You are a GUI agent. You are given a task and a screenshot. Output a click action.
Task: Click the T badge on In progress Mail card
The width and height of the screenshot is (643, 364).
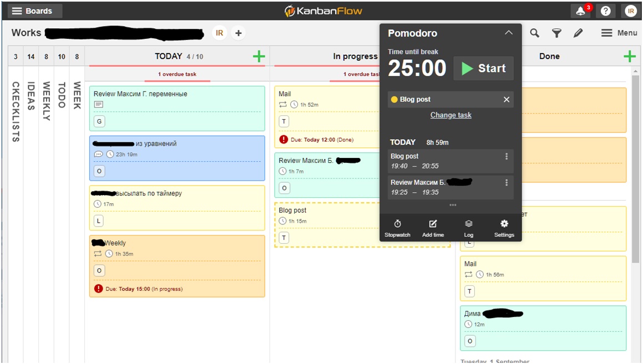point(283,121)
